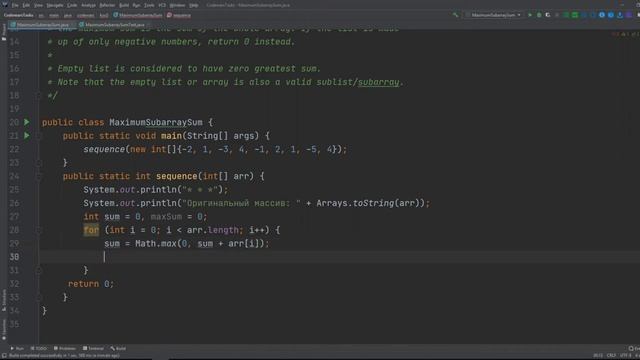
Task: Click caret position indicator in status bar
Action: (598, 356)
